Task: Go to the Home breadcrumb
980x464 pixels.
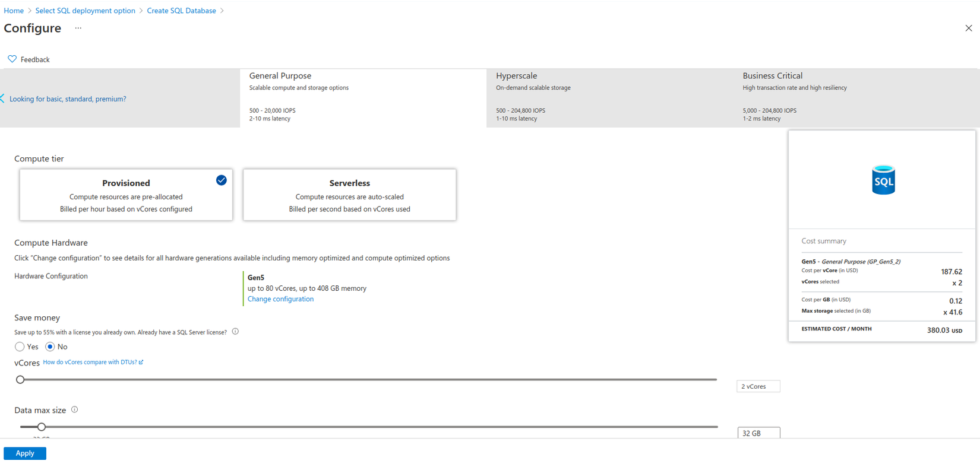Action: coord(14,11)
